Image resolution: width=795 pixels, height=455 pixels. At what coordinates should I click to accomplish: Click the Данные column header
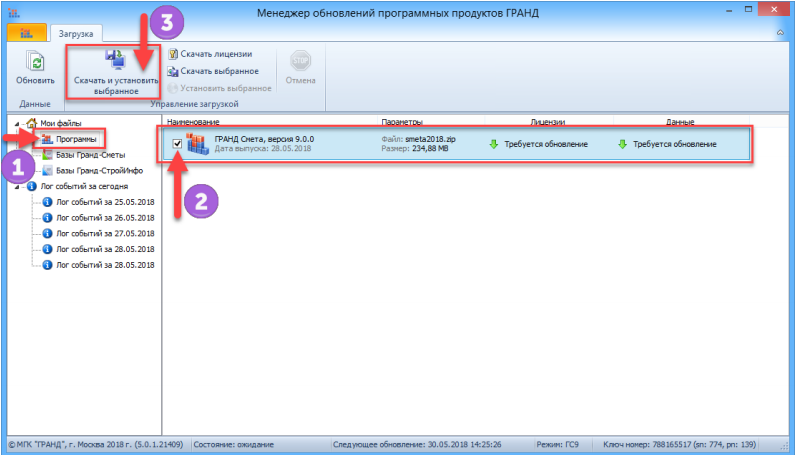click(680, 122)
